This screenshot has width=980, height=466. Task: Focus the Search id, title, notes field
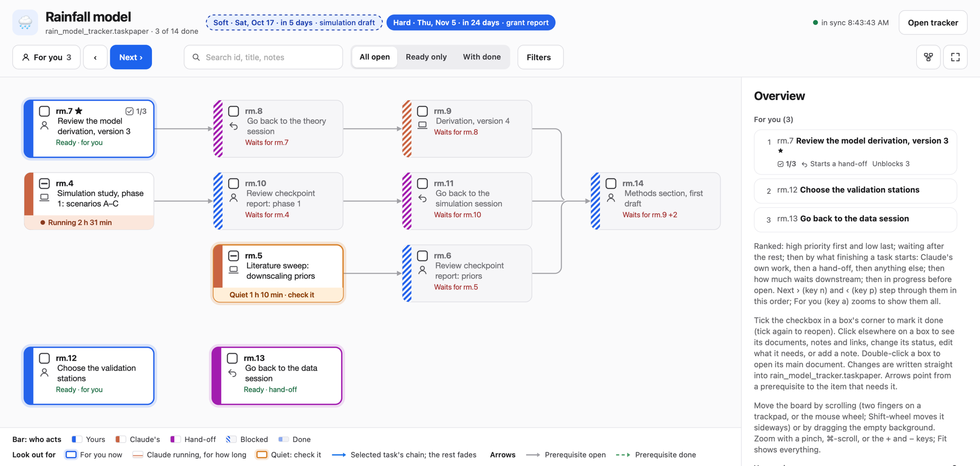click(263, 57)
